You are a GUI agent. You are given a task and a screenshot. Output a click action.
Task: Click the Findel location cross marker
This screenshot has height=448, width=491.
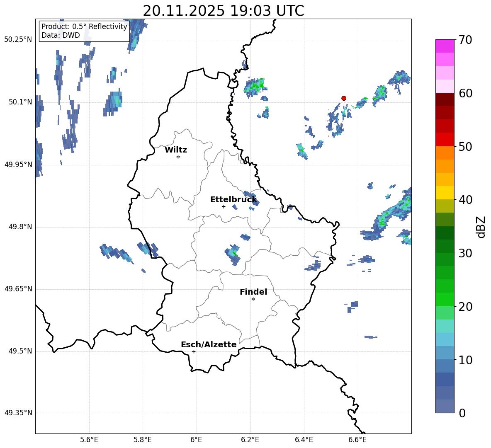pos(253,299)
